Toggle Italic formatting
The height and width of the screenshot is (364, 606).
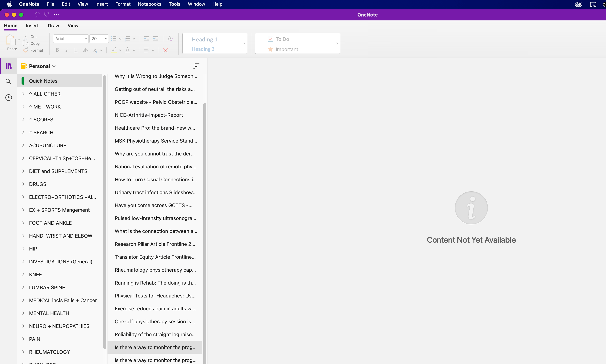(x=67, y=50)
